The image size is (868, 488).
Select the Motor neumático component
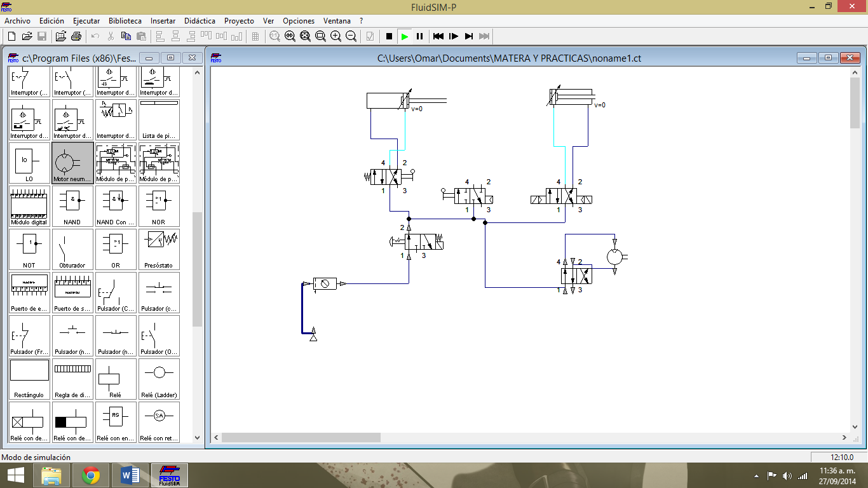point(72,163)
